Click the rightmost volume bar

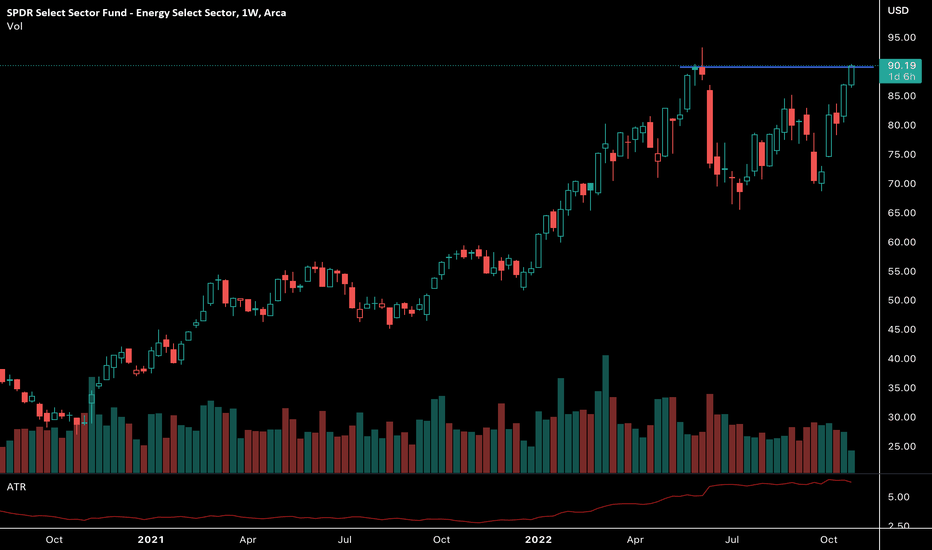click(x=851, y=462)
